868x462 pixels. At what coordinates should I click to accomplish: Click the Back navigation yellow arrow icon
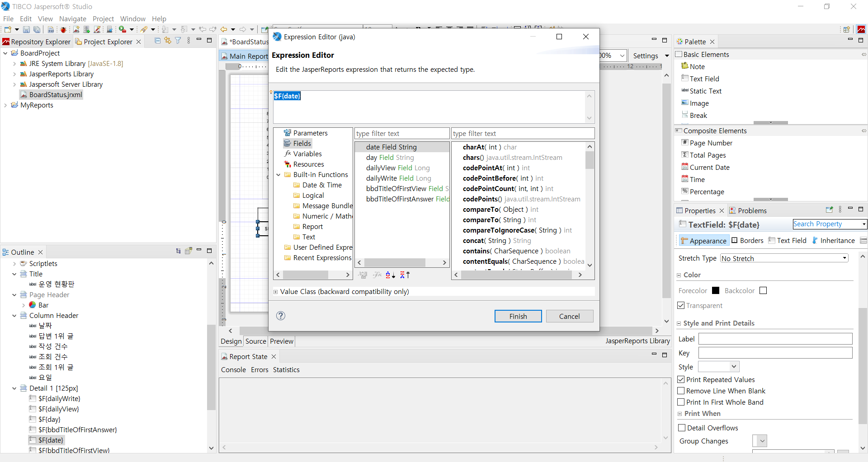pyautogui.click(x=223, y=29)
